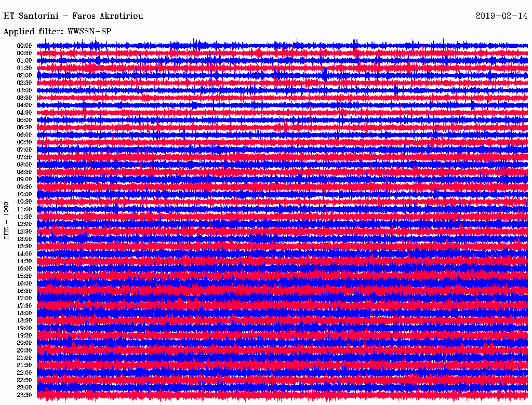The width and height of the screenshot is (532, 405).
Task: Select the 16:00 time label
Action: [x=24, y=283]
